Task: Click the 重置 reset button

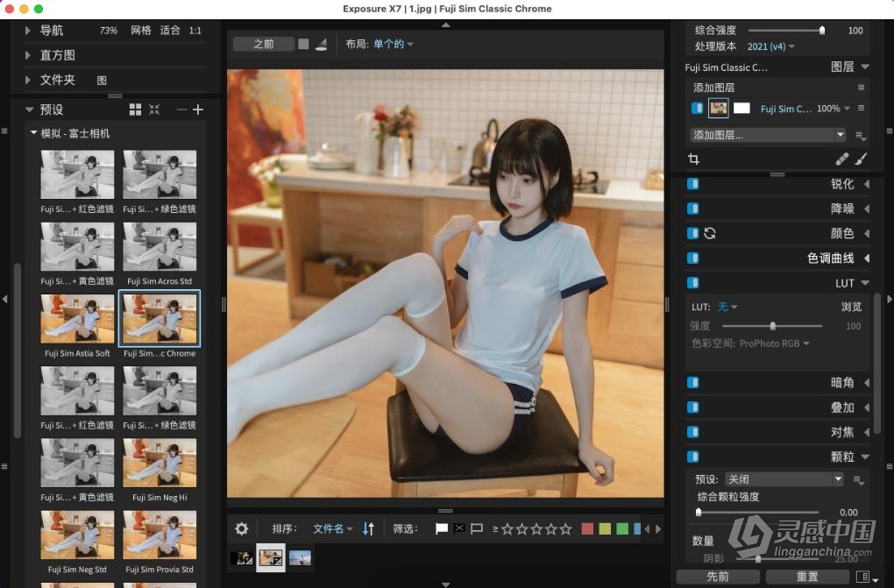Action: [806, 577]
